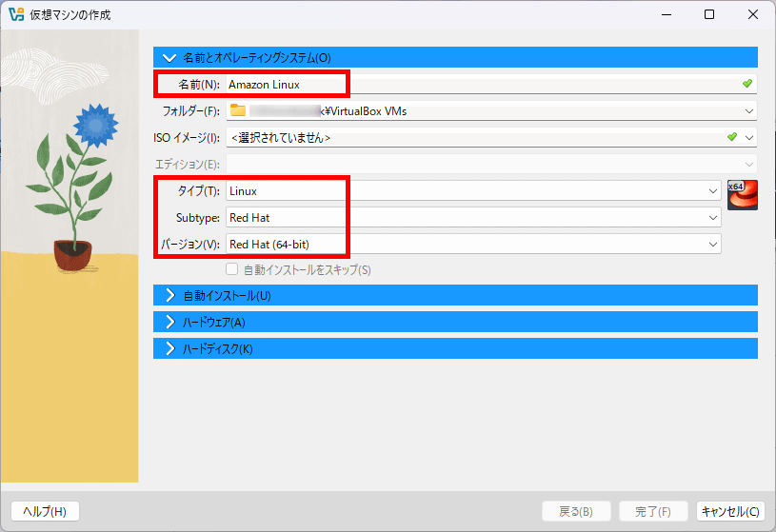This screenshot has width=776, height=532.
Task: Click the 完了(F) button
Action: (x=653, y=511)
